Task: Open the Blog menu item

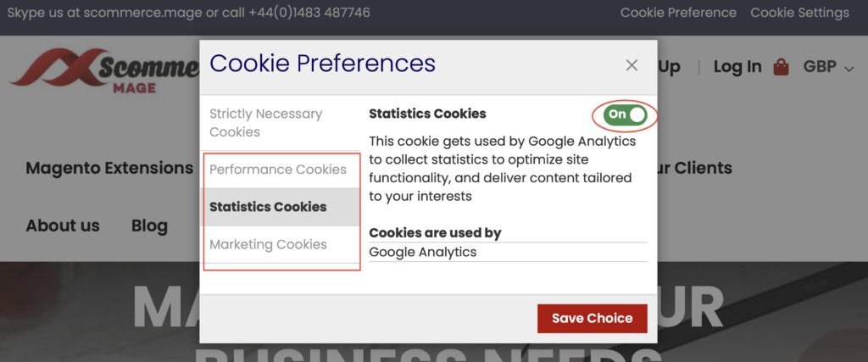Action: click(x=149, y=226)
